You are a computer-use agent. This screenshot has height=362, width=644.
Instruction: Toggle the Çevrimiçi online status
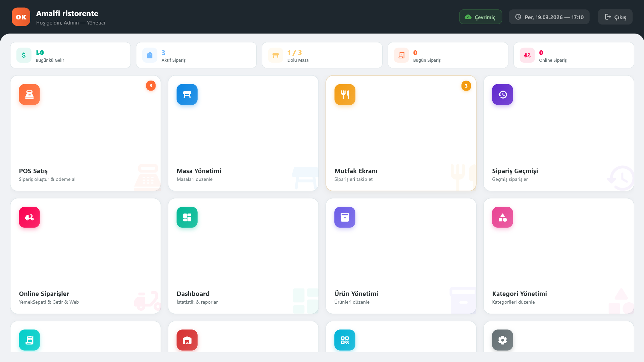(480, 16)
